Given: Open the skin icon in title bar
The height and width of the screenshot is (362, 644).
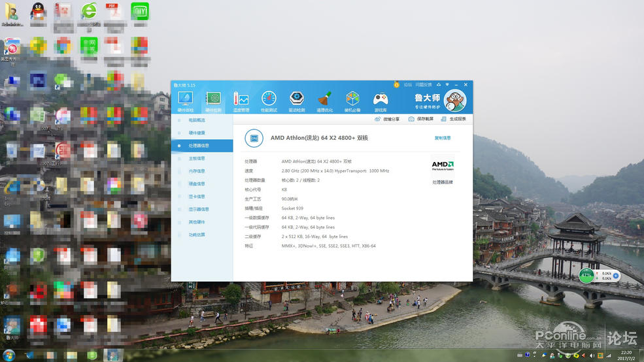Looking at the screenshot, I should click(x=439, y=84).
